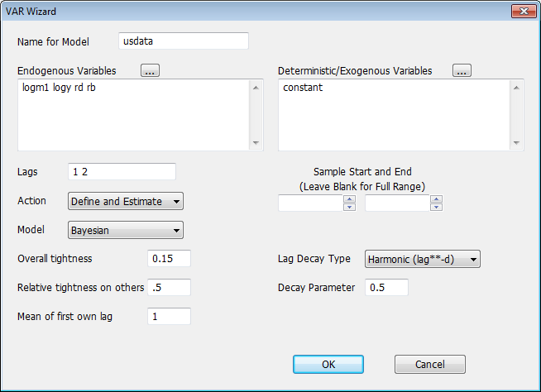Decrement the sample end value spinner
Image resolution: width=541 pixels, height=392 pixels.
pyautogui.click(x=437, y=208)
